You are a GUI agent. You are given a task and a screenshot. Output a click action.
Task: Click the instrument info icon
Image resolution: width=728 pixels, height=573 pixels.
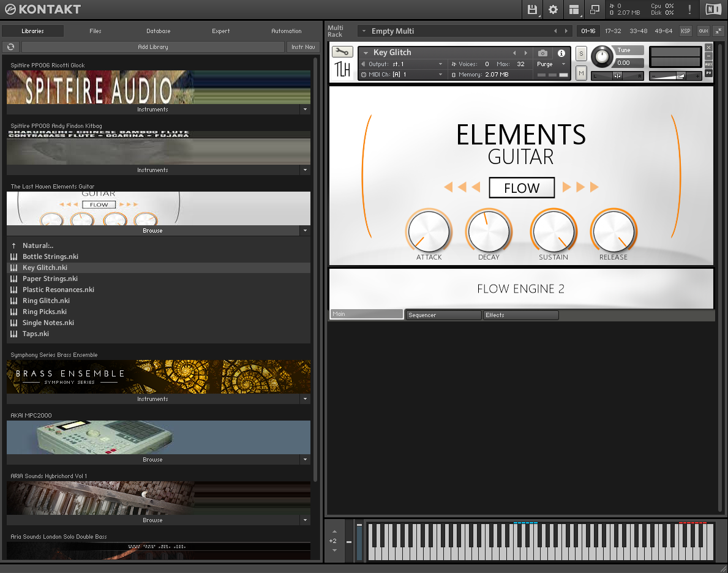pyautogui.click(x=561, y=53)
